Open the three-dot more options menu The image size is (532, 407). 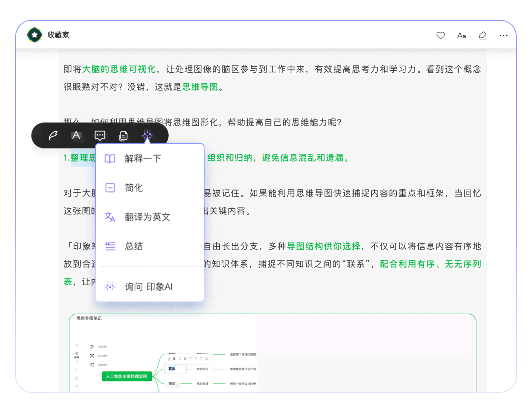(x=503, y=35)
